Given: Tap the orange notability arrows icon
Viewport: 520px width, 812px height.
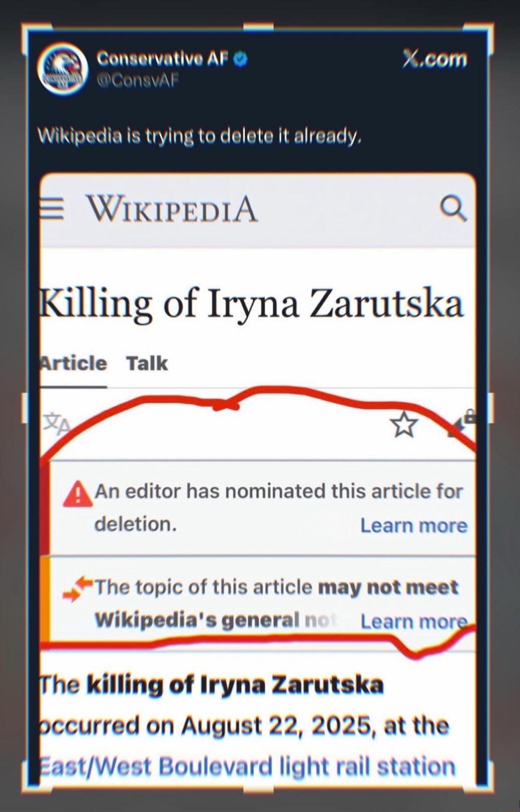Looking at the screenshot, I should 78,589.
